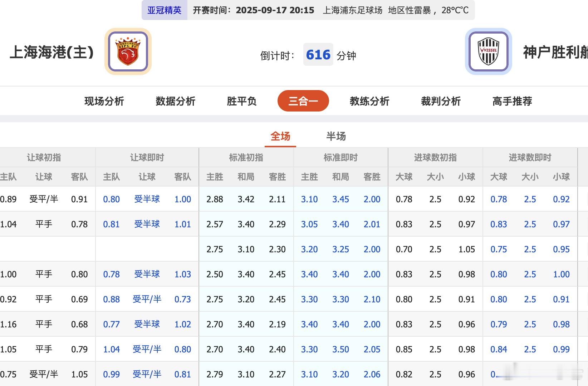Click the 进球数初指 column header

pos(435,158)
